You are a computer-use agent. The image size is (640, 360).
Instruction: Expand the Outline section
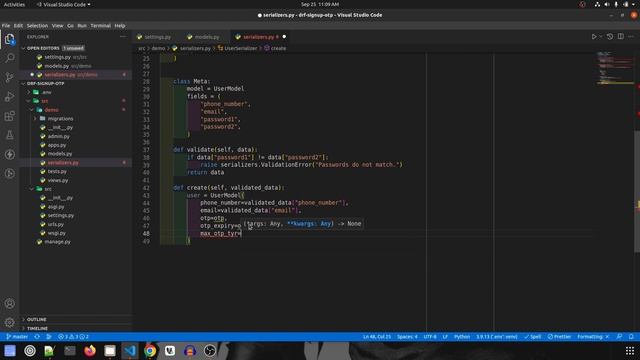tap(76, 320)
